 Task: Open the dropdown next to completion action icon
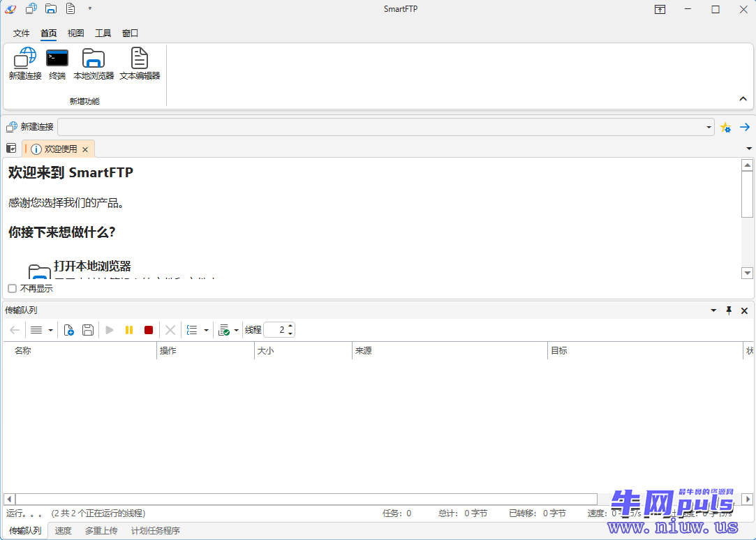[236, 330]
